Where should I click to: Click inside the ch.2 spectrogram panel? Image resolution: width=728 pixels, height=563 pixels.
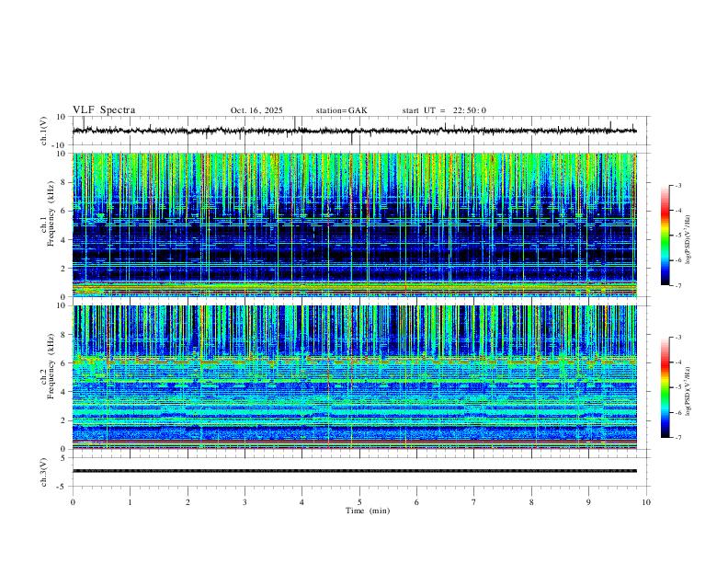tap(355, 377)
